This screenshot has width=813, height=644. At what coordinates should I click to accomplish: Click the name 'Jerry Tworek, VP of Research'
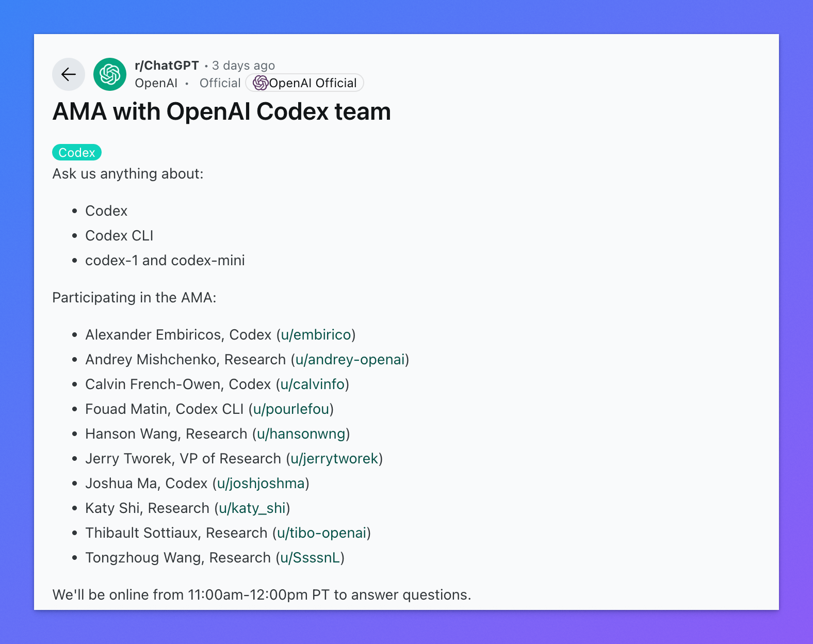click(x=183, y=459)
